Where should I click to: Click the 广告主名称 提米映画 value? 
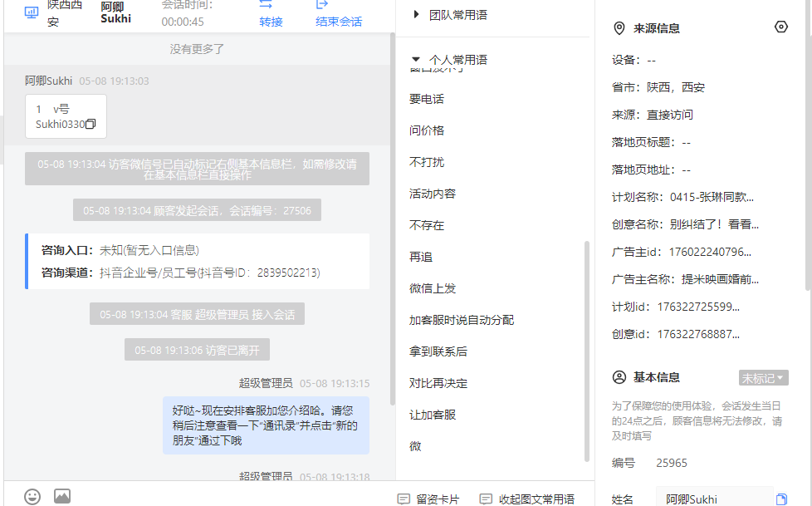pyautogui.click(x=721, y=280)
